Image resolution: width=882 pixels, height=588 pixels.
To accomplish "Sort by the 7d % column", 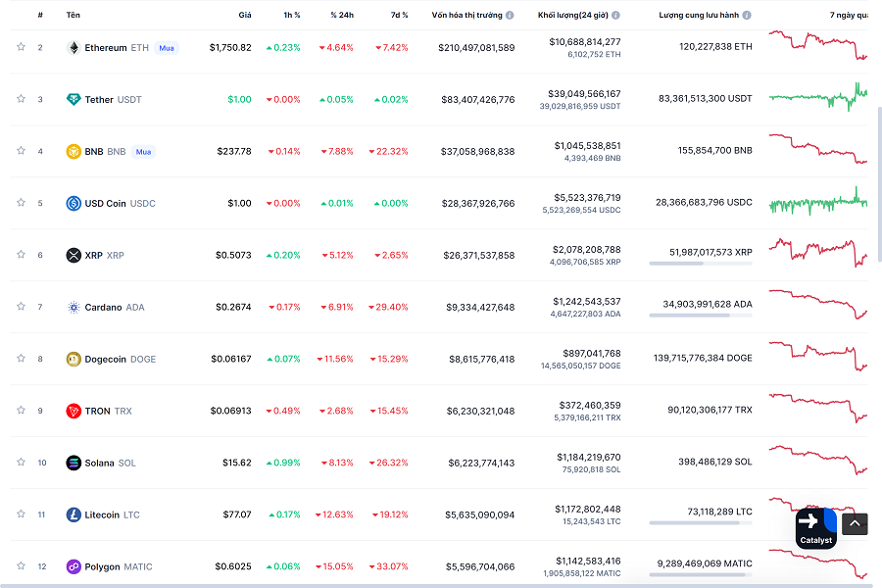I will click(x=400, y=16).
